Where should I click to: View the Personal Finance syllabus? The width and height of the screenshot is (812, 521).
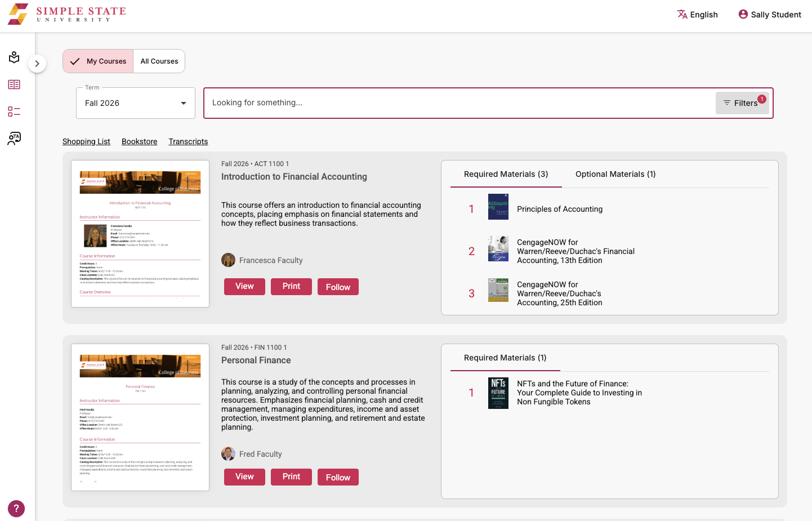[244, 477]
